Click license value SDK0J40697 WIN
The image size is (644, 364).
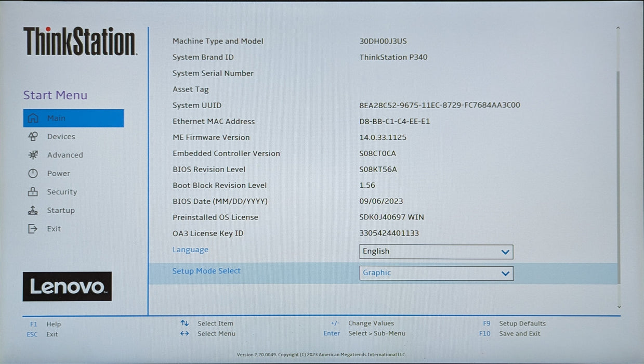click(x=391, y=217)
